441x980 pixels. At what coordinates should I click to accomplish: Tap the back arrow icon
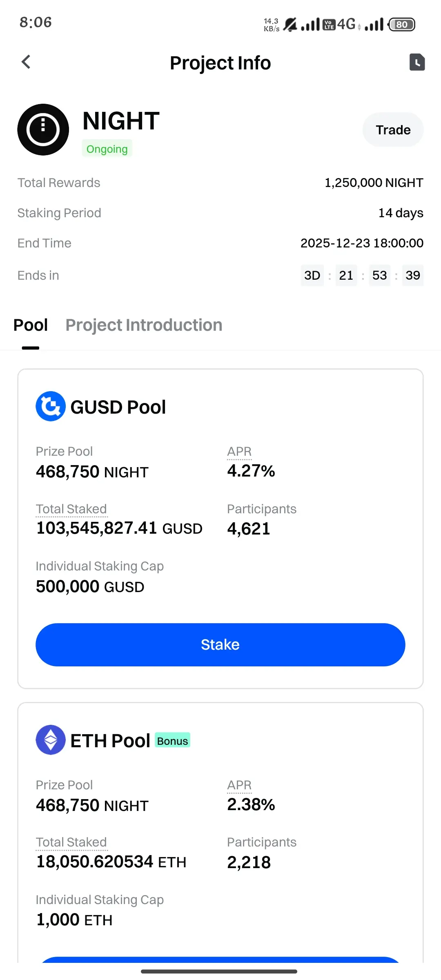coord(26,62)
